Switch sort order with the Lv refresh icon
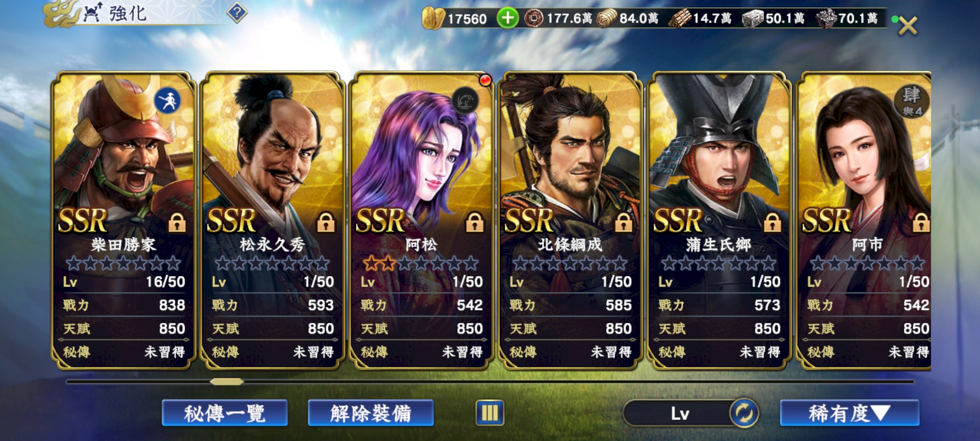Screen dimensions: 980x441 pos(744,413)
